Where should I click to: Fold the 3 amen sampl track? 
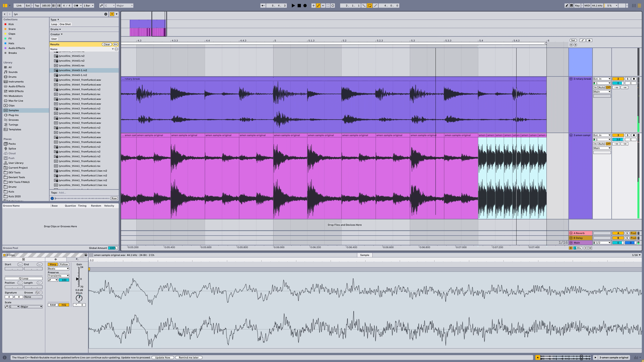571,135
